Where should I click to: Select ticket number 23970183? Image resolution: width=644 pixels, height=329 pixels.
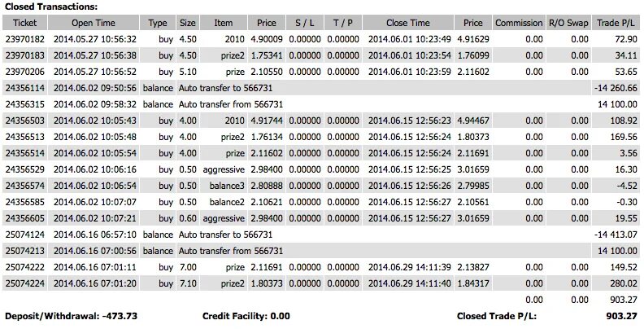(x=25, y=55)
